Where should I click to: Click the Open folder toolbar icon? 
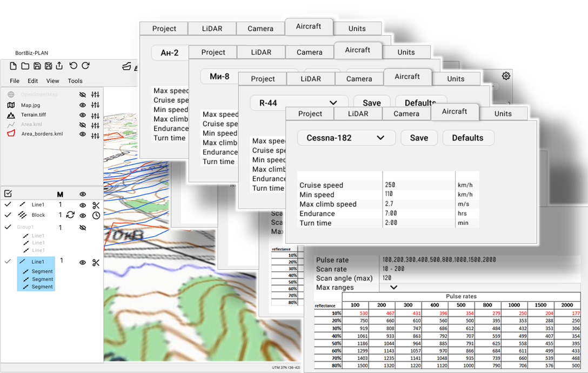[25, 66]
